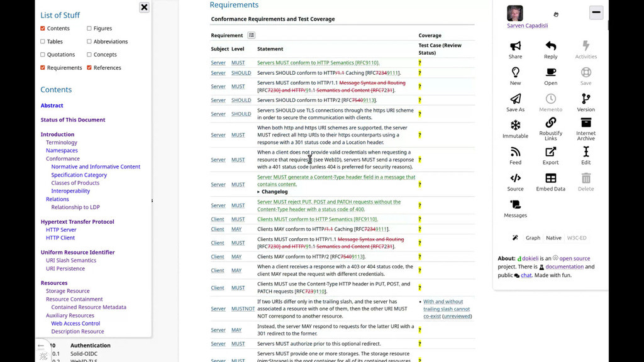Click the Save As paper plane icon
This screenshot has height=362, width=644.
(x=515, y=99)
